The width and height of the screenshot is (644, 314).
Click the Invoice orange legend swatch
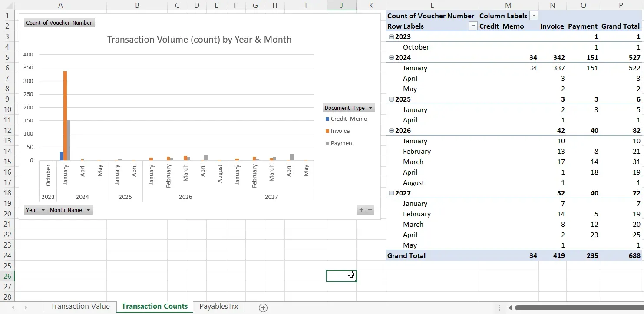(x=327, y=131)
